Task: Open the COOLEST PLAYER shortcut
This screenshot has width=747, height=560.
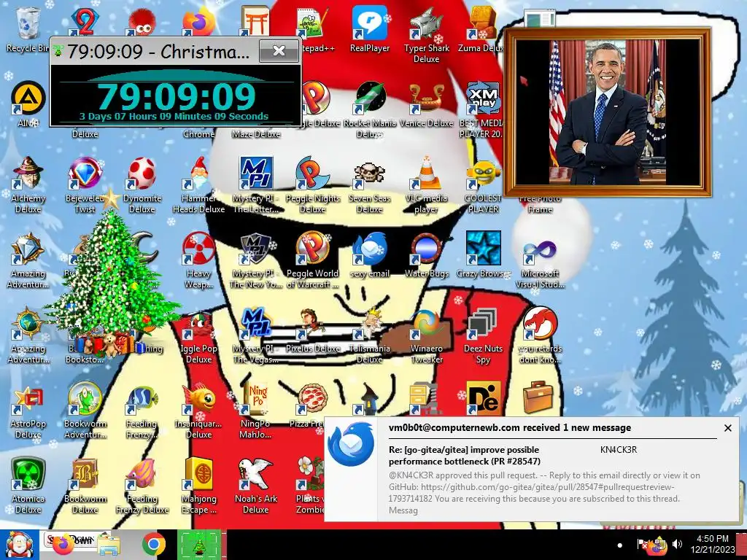Action: (x=483, y=184)
